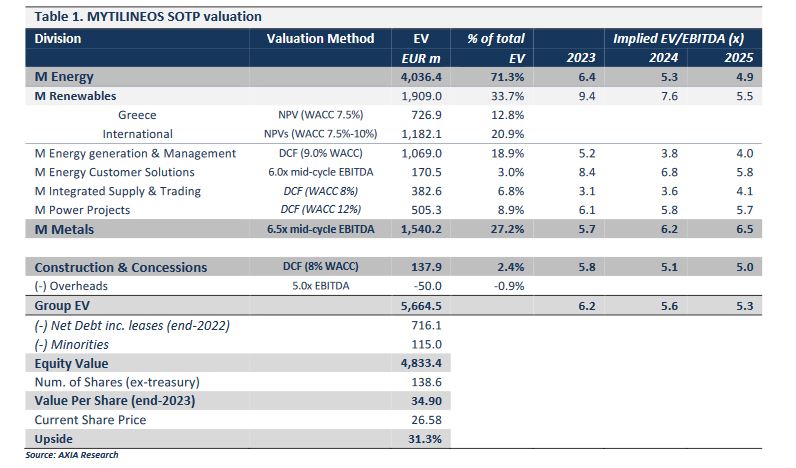796x468 pixels.
Task: Select the 'Construction & Concessions' row label
Action: [121, 268]
